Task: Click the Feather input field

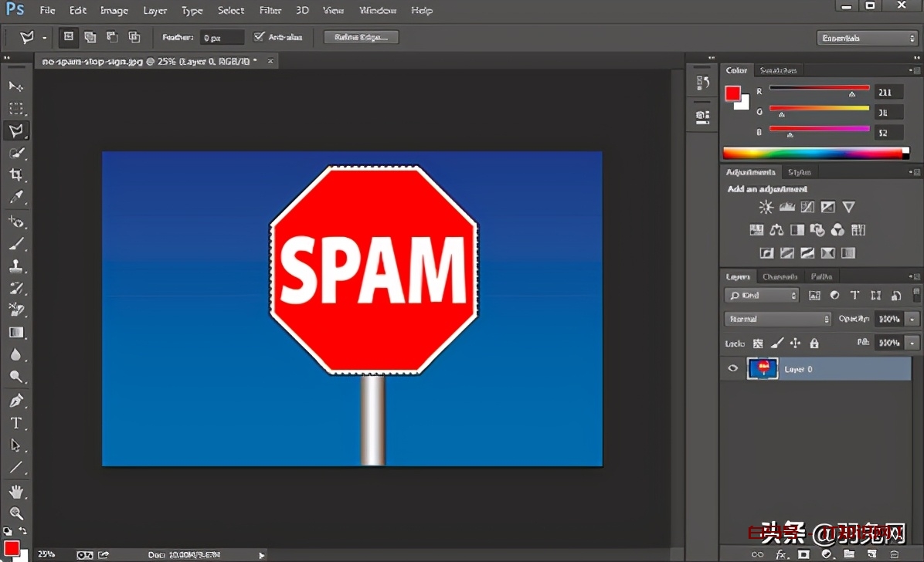Action: pyautogui.click(x=222, y=37)
